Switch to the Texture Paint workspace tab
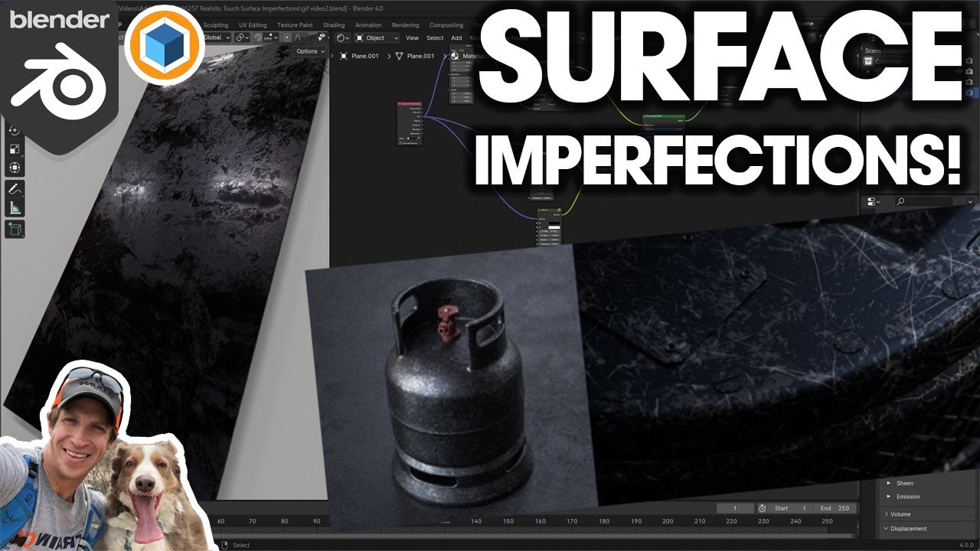This screenshot has height=551, width=980. tap(295, 25)
